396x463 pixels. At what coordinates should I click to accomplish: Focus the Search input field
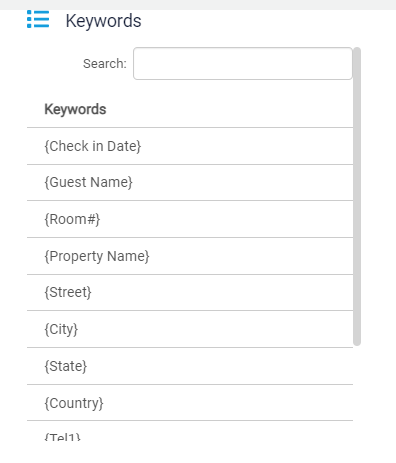tap(243, 63)
